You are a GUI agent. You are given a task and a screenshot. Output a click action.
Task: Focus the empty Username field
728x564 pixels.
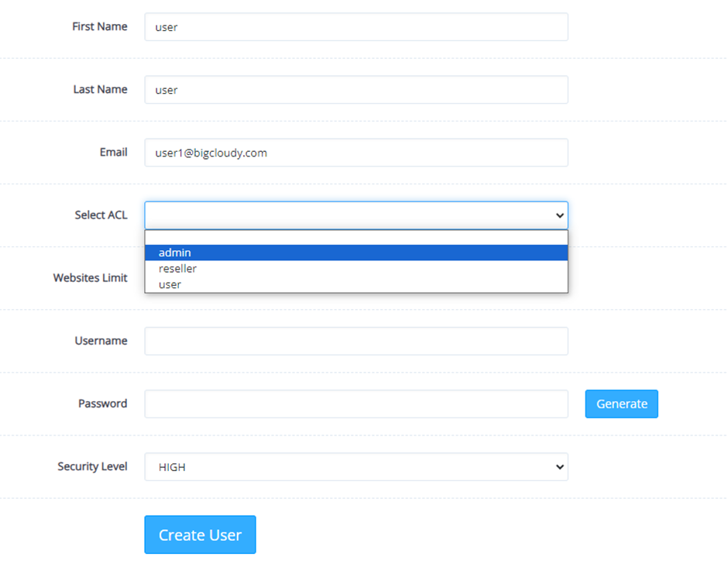point(355,340)
